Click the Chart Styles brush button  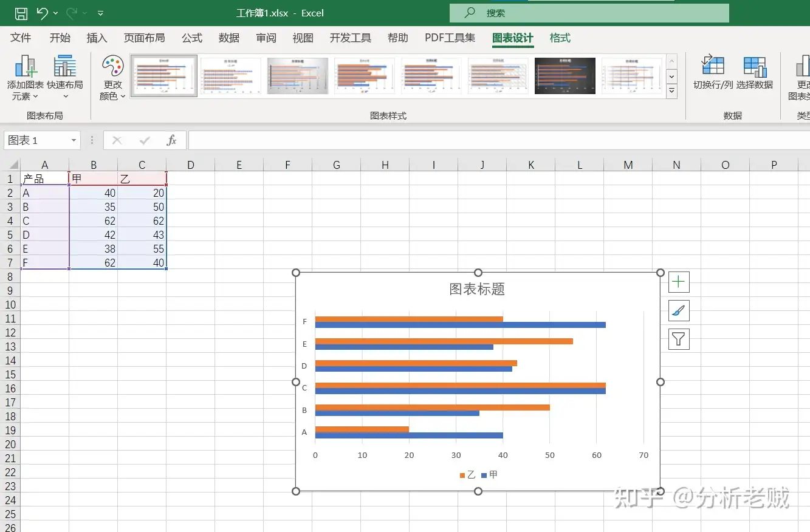[x=679, y=310]
